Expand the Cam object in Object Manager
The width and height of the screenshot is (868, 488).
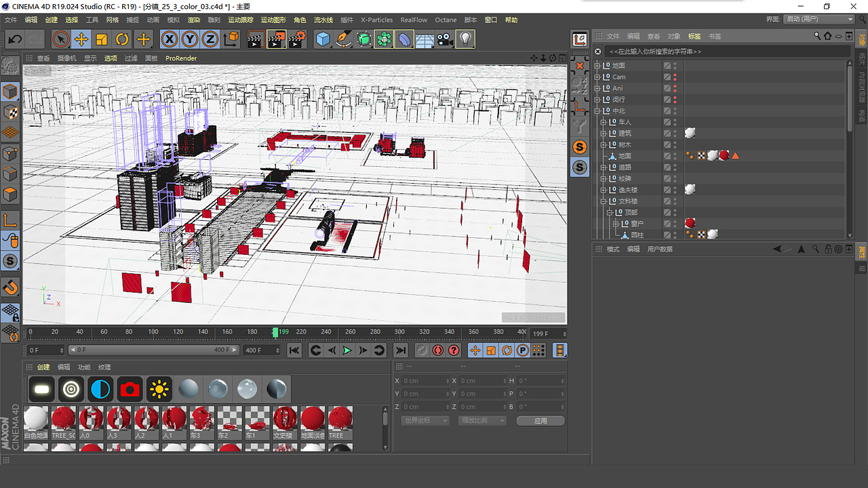click(x=597, y=77)
